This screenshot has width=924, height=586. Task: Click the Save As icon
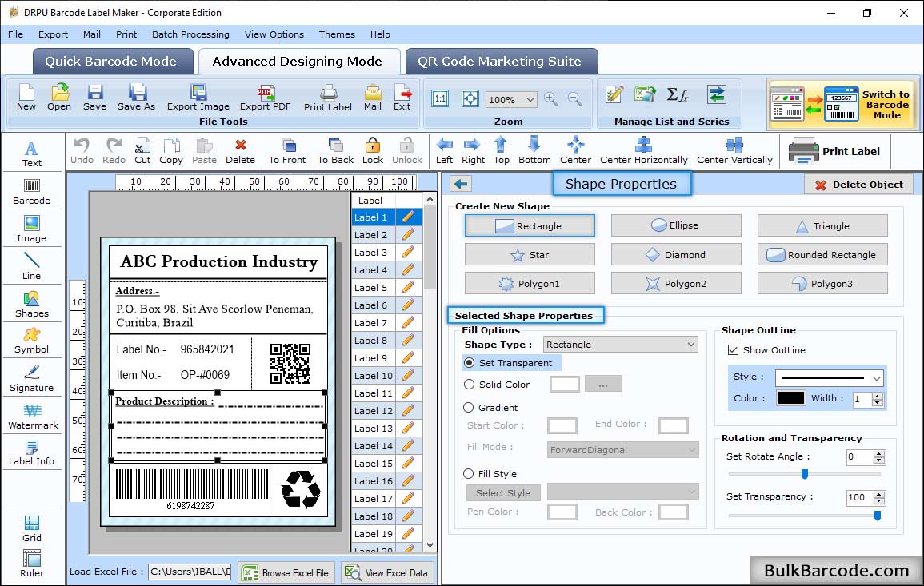click(x=136, y=98)
